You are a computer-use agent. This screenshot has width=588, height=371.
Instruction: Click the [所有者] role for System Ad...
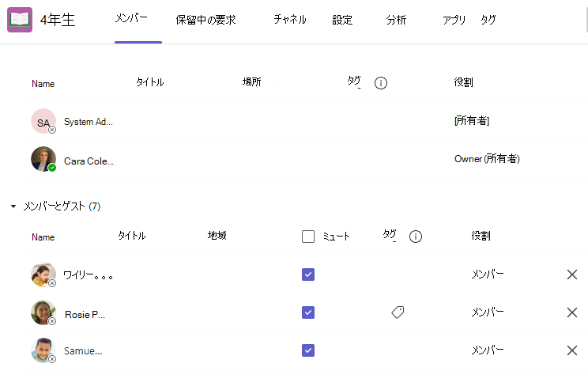[472, 120]
